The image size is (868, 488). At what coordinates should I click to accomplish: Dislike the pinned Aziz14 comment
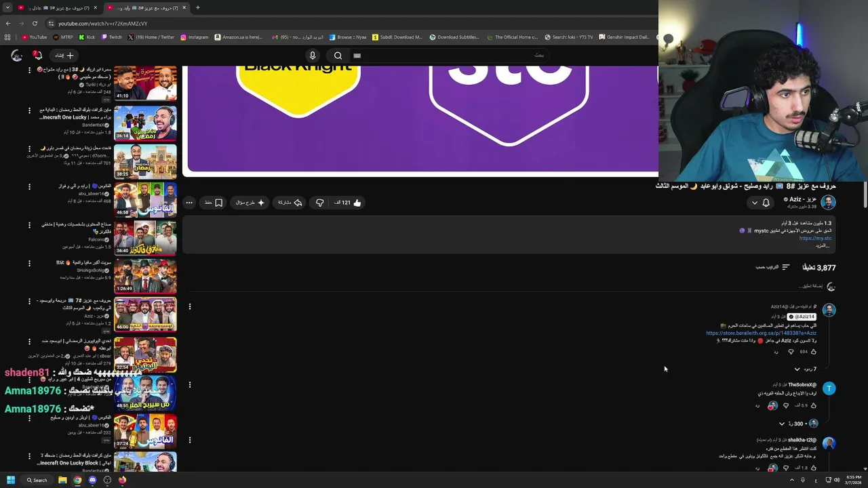(x=791, y=352)
